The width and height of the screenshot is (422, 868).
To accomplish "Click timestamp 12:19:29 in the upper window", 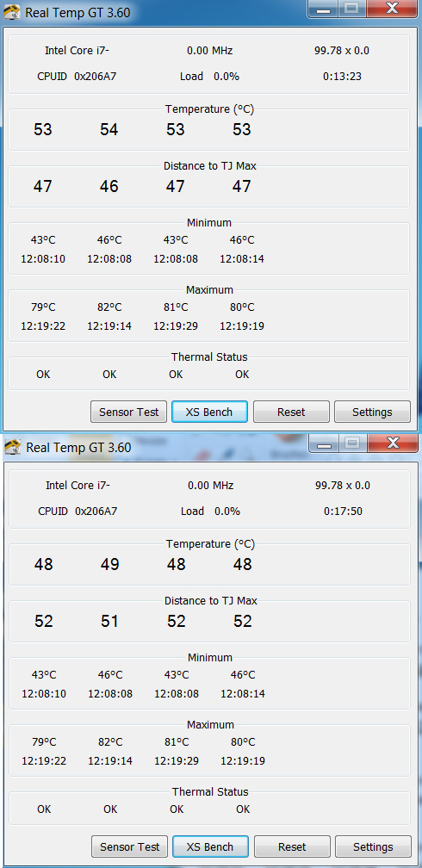I will pyautogui.click(x=176, y=326).
